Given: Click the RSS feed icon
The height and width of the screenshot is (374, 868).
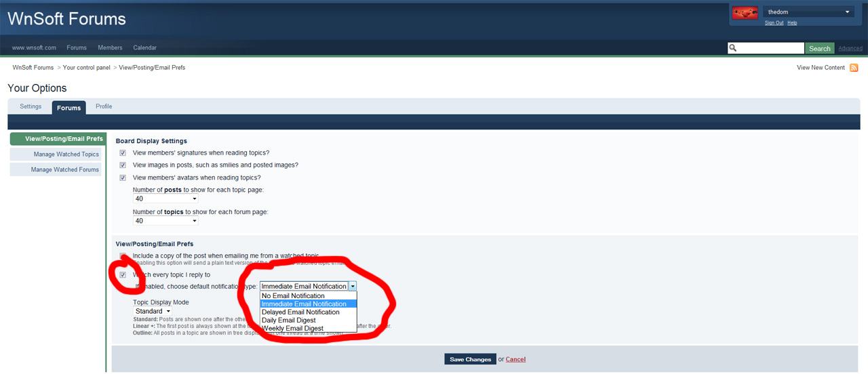Looking at the screenshot, I should pyautogui.click(x=854, y=68).
